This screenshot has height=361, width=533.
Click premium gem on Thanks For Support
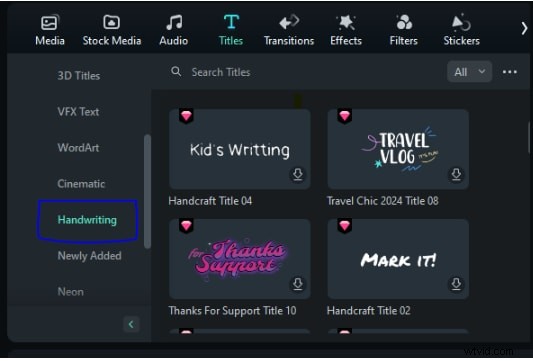(x=186, y=226)
